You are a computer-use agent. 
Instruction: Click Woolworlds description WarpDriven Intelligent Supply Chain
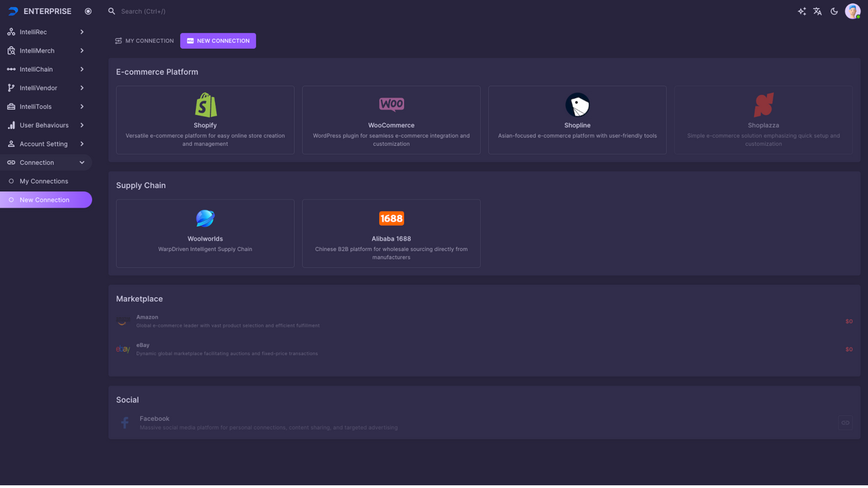tap(205, 249)
